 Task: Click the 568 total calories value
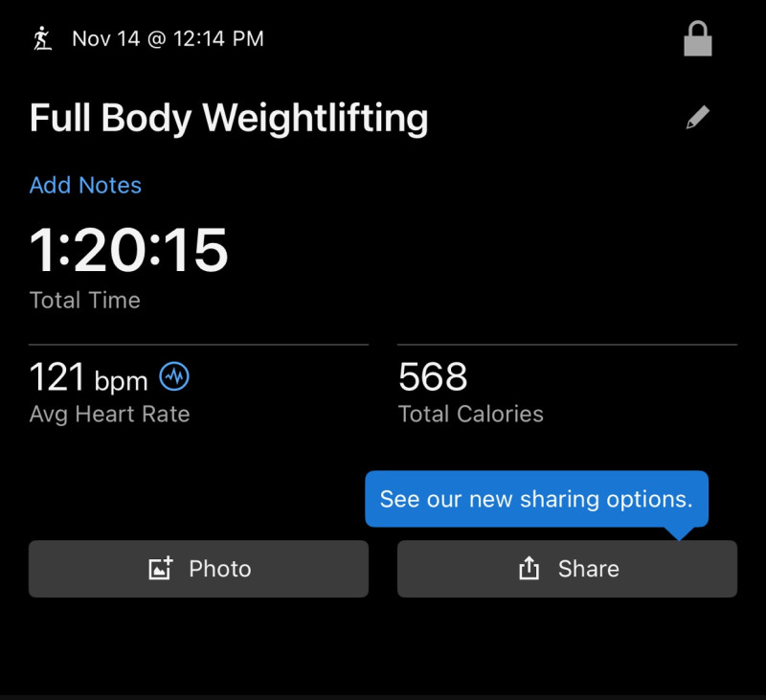point(432,377)
